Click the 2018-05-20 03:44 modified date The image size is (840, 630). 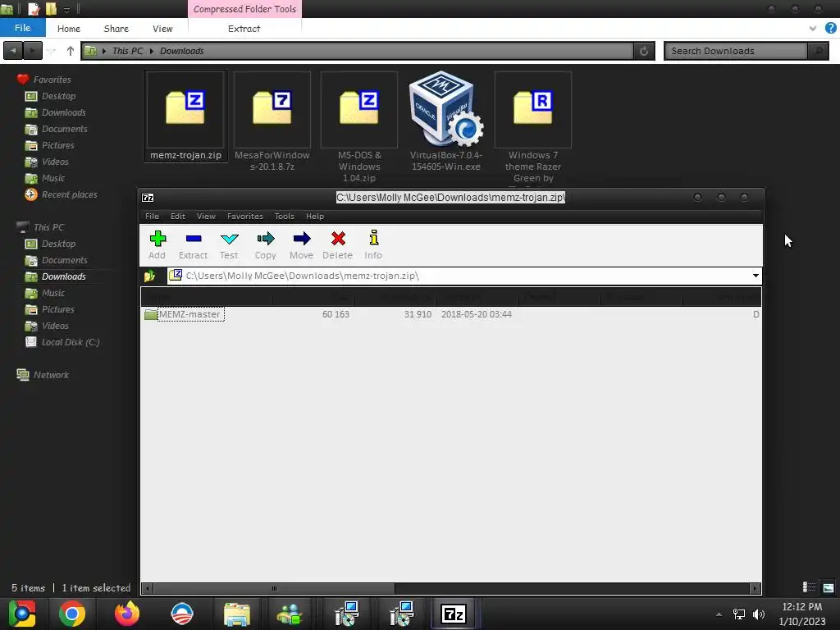click(x=477, y=314)
